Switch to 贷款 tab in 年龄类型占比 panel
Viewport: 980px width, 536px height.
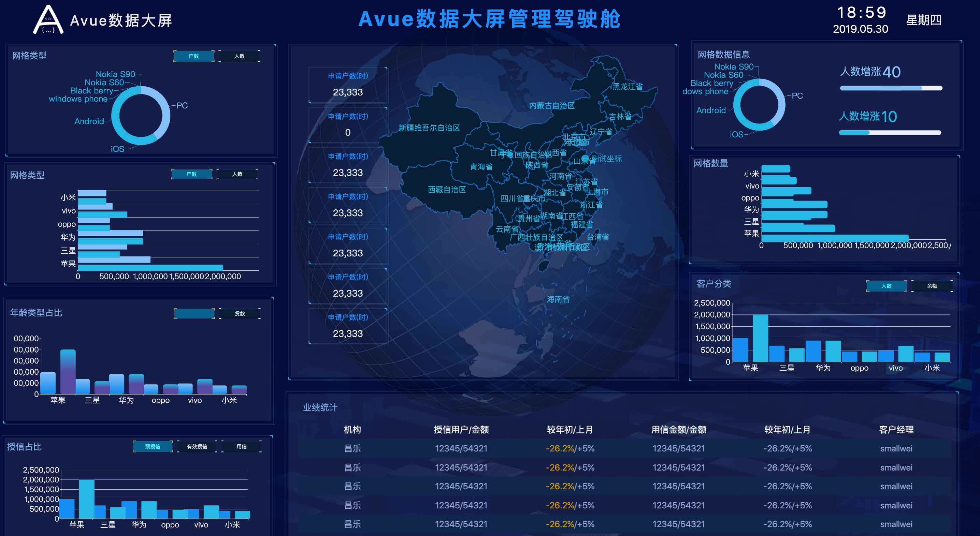tap(240, 314)
